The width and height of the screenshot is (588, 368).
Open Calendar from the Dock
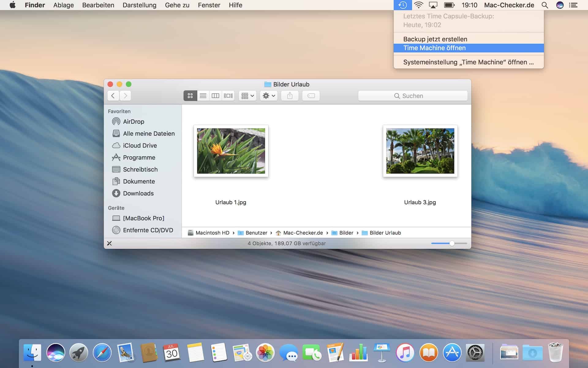click(x=172, y=353)
